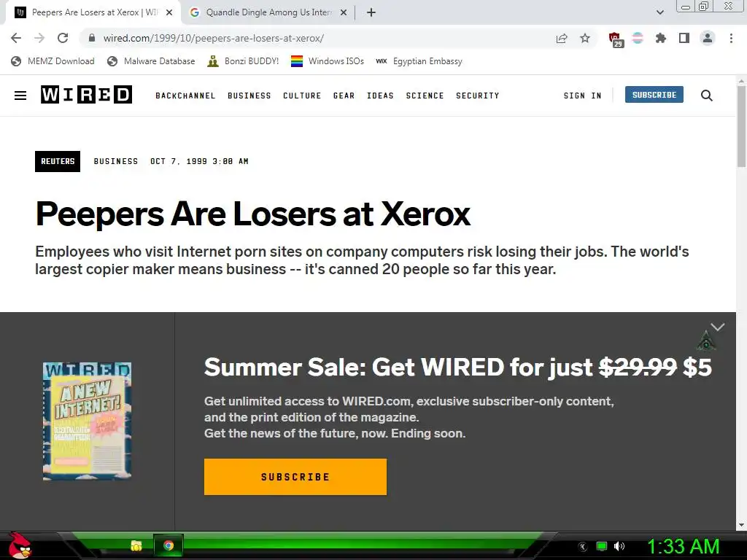747x560 pixels.
Task: Open the Extensions puzzle icon
Action: (x=661, y=38)
